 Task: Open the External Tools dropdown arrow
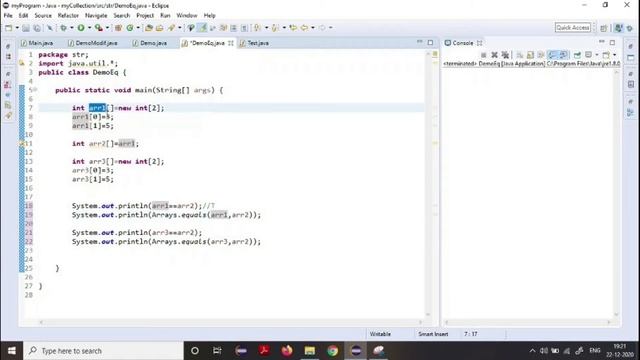click(107, 28)
